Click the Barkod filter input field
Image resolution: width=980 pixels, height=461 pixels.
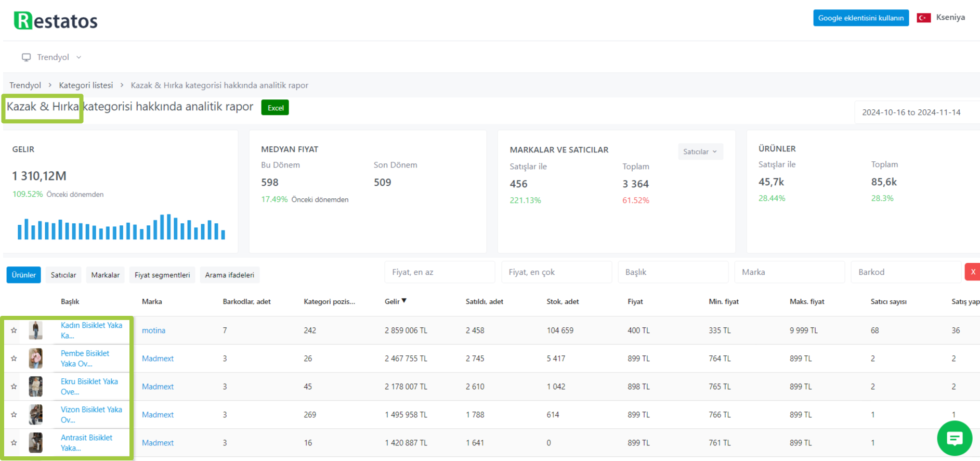coord(906,272)
